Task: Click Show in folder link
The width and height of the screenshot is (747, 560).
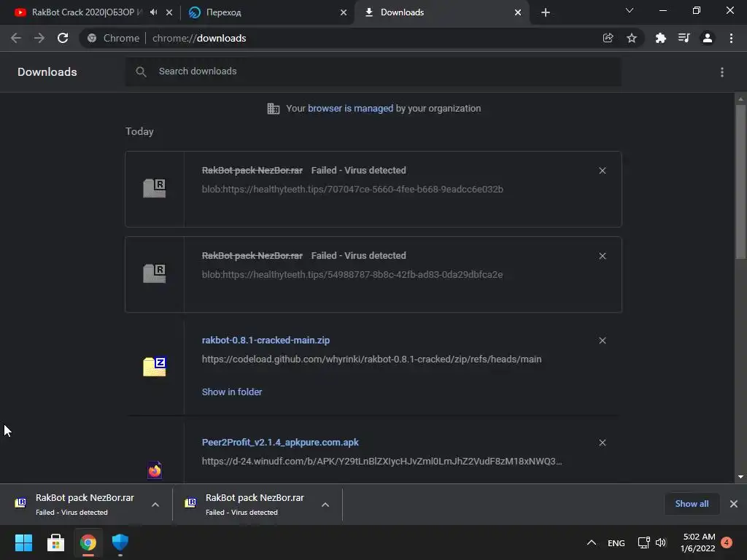Action: (x=232, y=392)
